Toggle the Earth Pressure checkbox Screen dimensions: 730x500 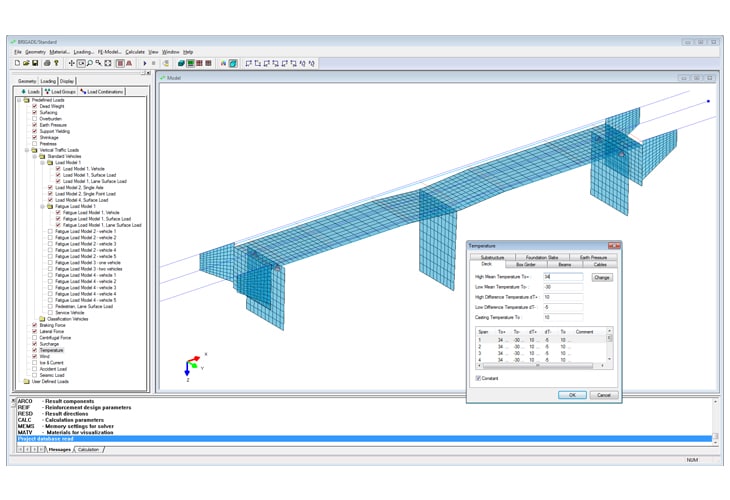[x=34, y=125]
